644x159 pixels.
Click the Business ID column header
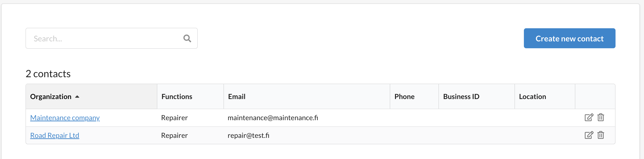point(461,97)
